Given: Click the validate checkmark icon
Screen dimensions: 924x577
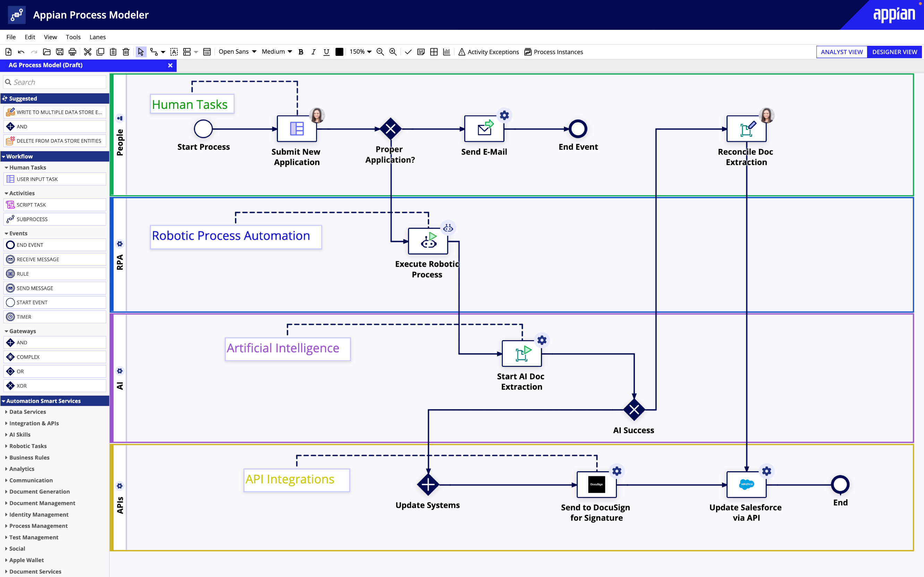Looking at the screenshot, I should 408,52.
